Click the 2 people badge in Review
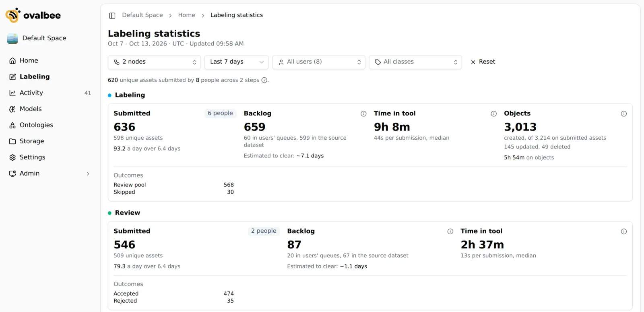 click(x=264, y=231)
